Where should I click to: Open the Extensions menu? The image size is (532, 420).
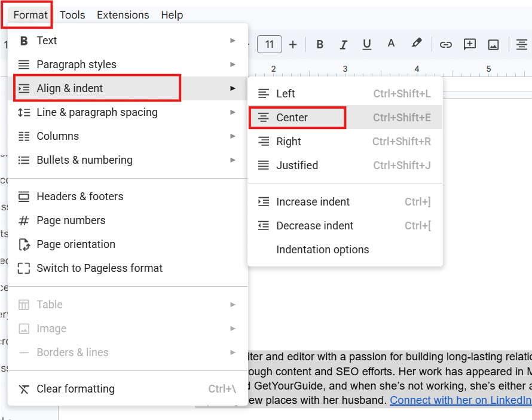coord(123,15)
